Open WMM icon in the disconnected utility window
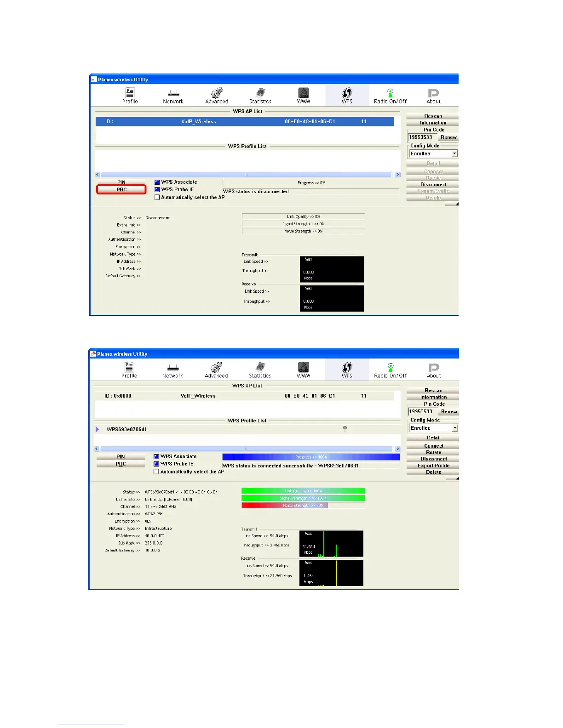 304,96
